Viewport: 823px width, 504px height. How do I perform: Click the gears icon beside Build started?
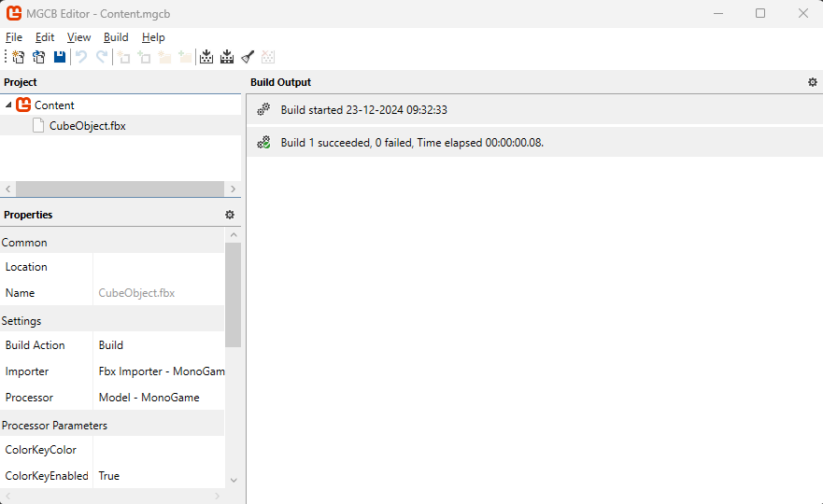tap(263, 109)
